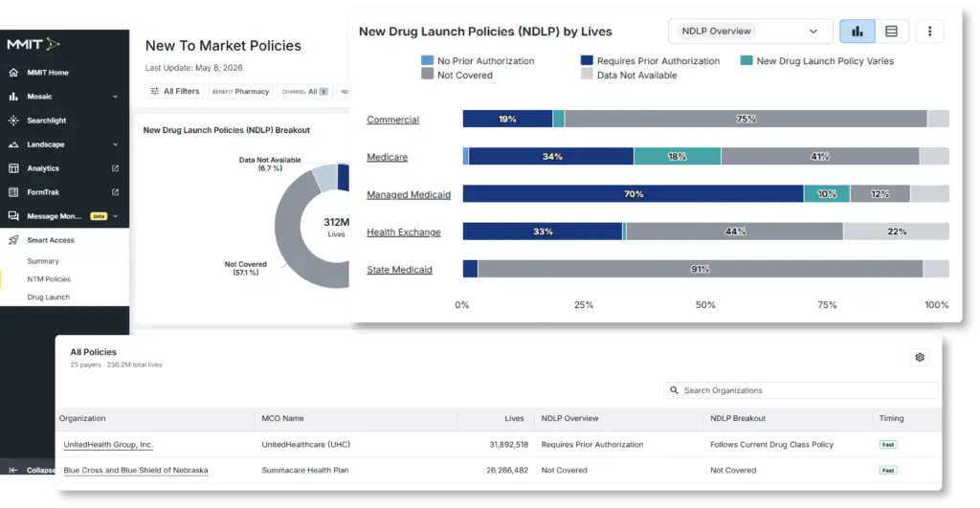
Task: Open FormTrak external link icon
Action: tap(115, 192)
